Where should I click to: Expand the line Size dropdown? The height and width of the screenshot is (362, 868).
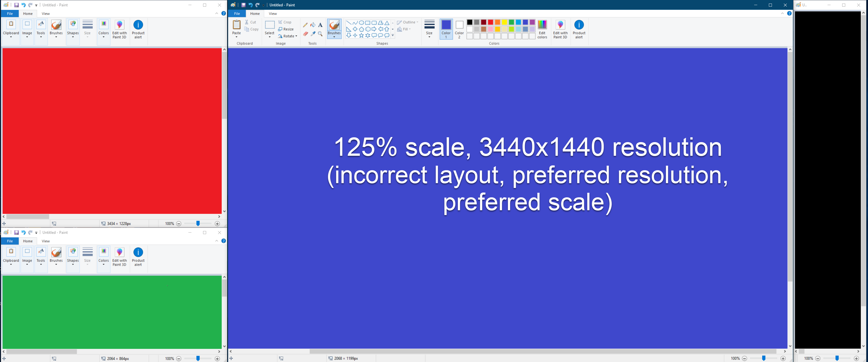[429, 29]
